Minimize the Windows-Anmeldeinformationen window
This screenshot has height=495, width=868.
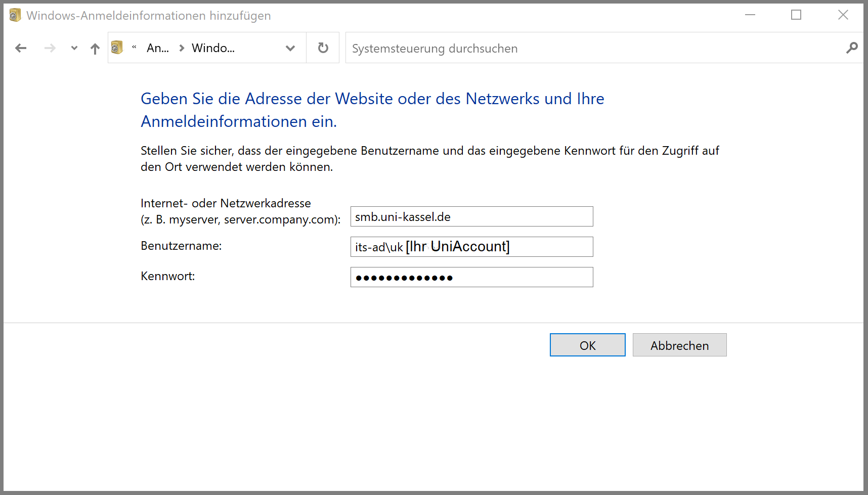[x=750, y=15]
